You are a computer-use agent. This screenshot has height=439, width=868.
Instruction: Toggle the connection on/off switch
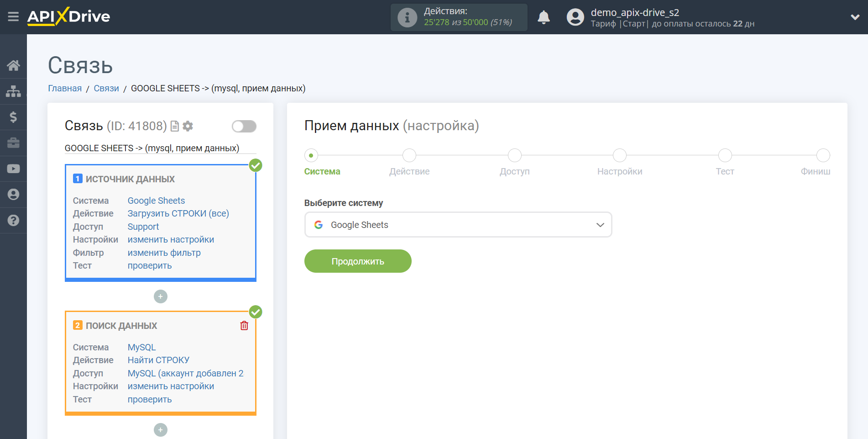tap(244, 126)
